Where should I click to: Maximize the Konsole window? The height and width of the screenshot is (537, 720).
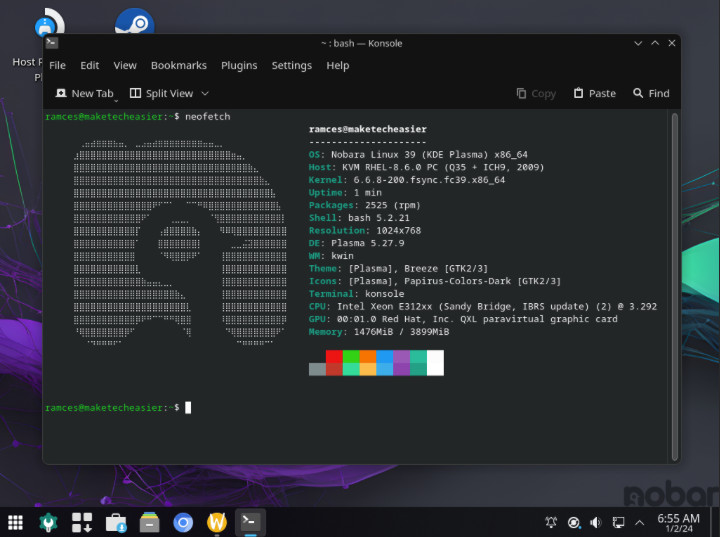pos(655,43)
